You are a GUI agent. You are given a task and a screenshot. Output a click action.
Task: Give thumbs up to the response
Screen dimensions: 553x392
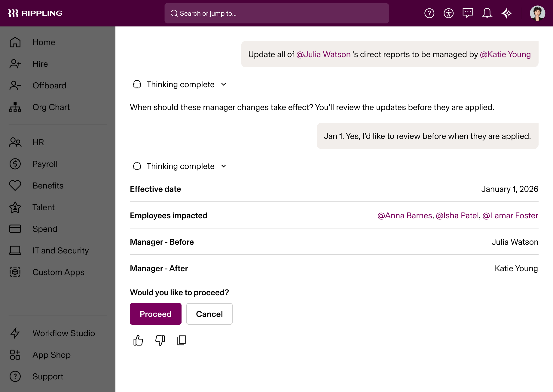click(138, 340)
